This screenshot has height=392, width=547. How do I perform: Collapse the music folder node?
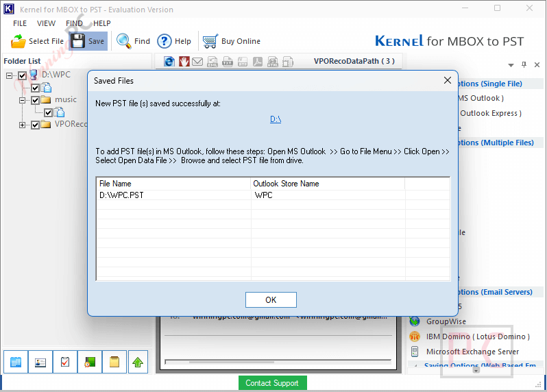(23, 100)
